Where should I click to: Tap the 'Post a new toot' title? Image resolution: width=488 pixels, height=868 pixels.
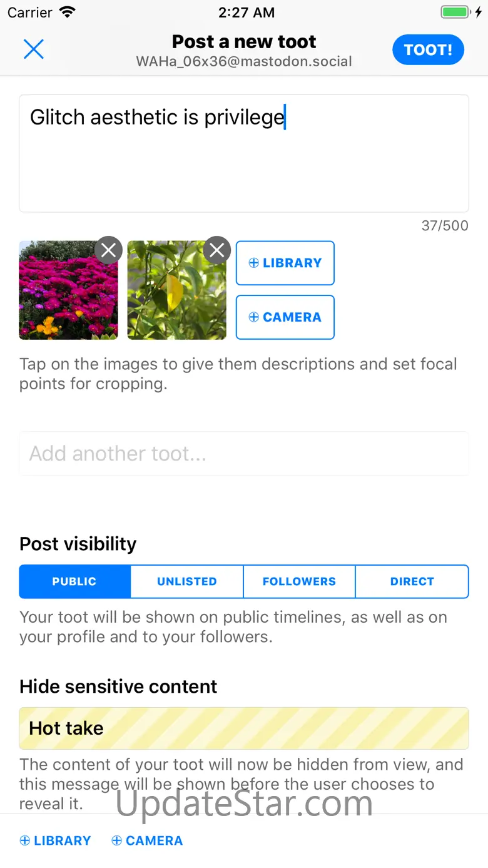click(244, 42)
